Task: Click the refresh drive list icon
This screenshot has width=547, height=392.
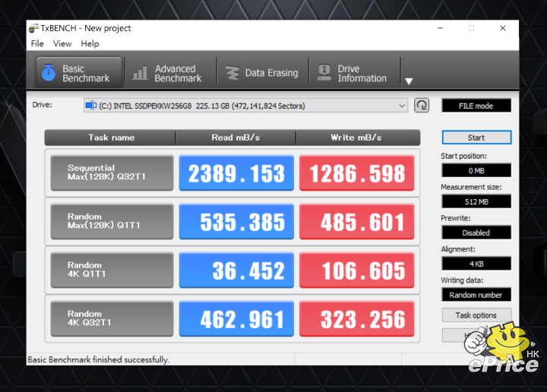Action: point(422,106)
